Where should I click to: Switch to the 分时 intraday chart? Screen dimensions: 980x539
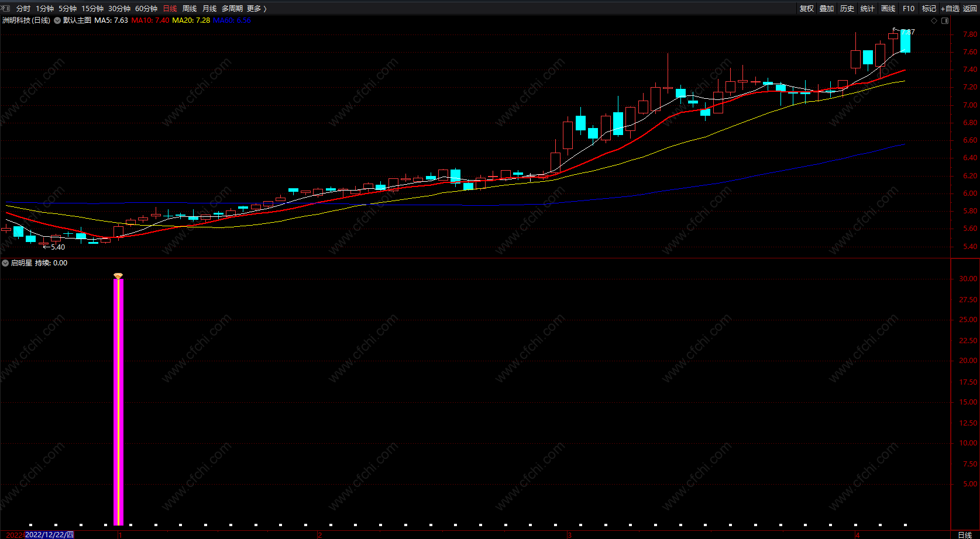23,9
